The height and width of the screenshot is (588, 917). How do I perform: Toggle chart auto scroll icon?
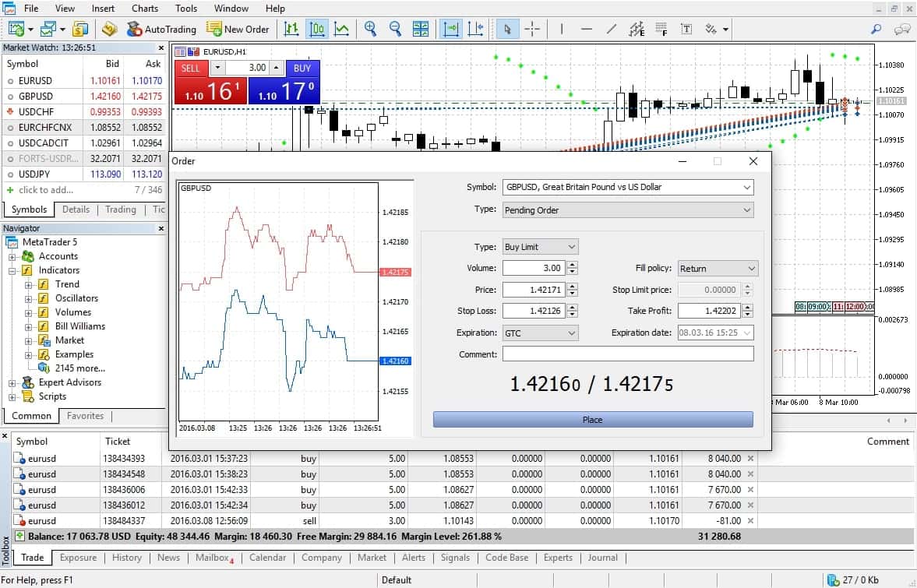click(x=451, y=29)
